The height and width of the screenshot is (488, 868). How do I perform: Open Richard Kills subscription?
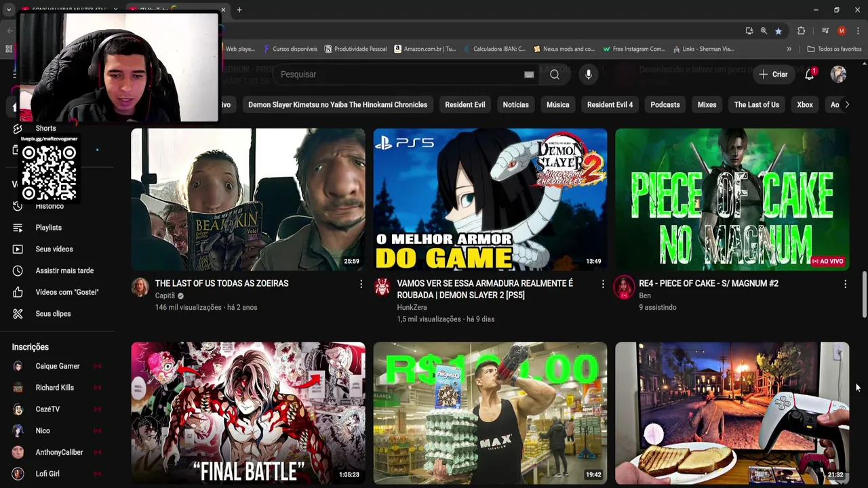54,388
